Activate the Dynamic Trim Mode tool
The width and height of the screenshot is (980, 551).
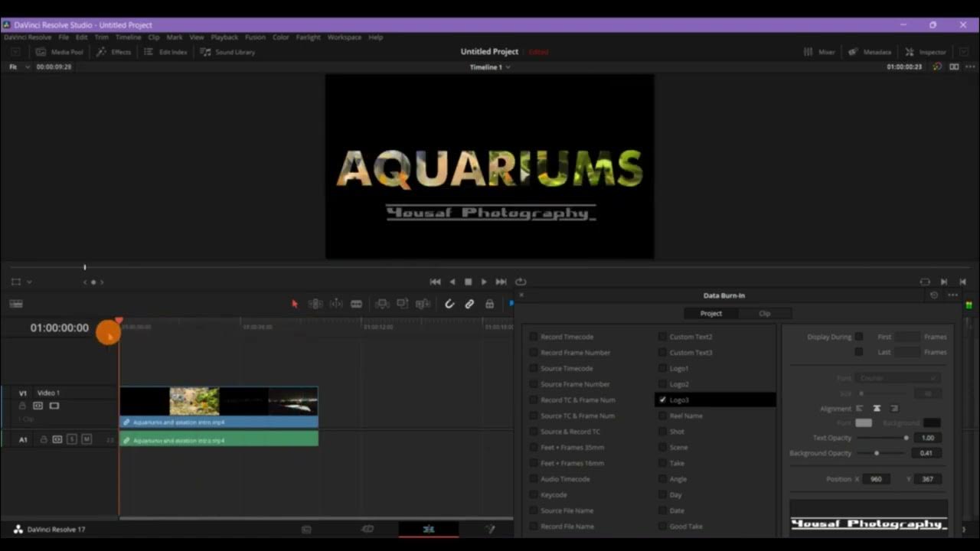pyautogui.click(x=336, y=304)
